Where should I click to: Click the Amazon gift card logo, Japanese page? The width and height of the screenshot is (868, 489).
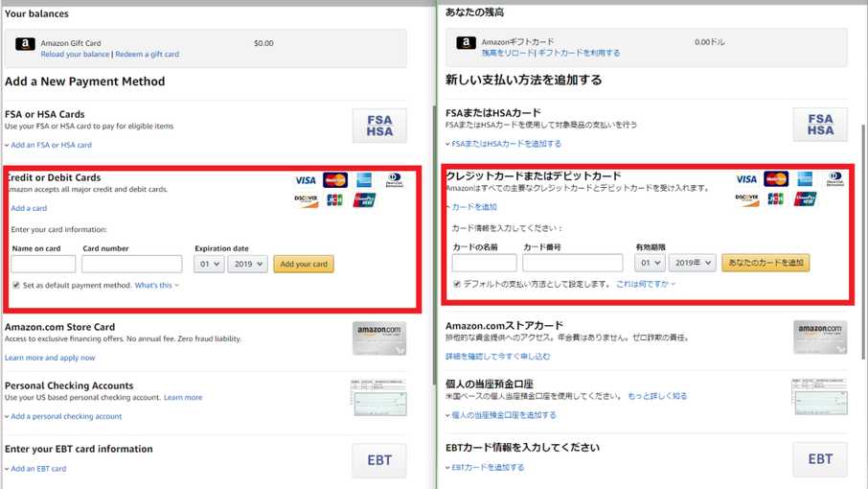467,42
